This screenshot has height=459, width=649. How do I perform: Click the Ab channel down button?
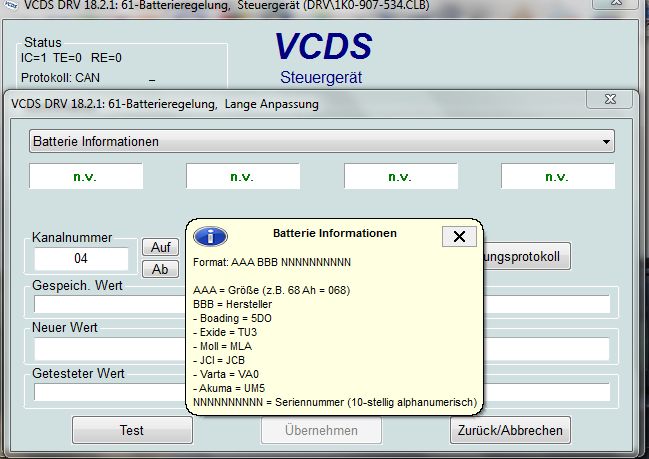161,269
